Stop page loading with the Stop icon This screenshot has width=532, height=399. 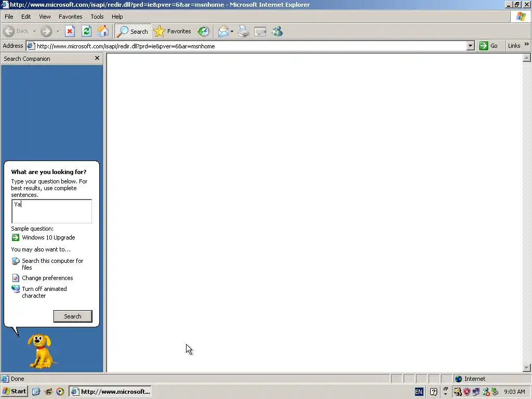click(x=70, y=32)
